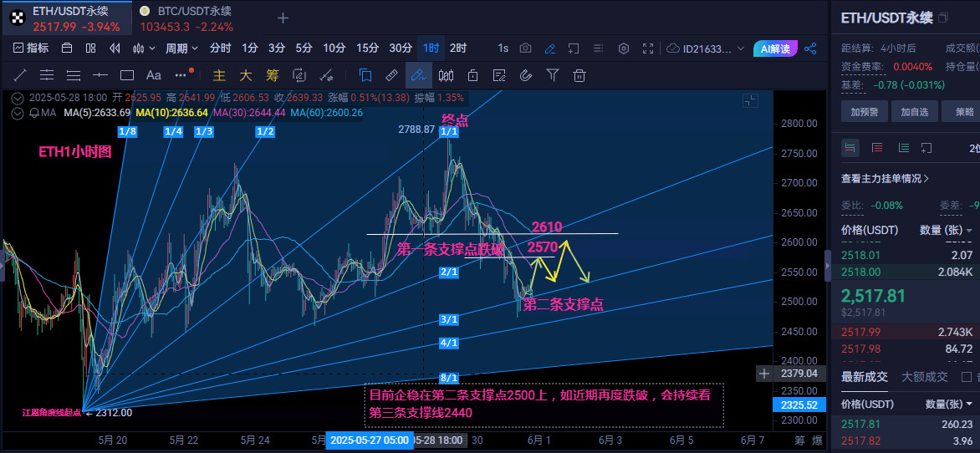Switch to the 大额成交 tab
Screen dimensions: 980x453
click(x=924, y=376)
